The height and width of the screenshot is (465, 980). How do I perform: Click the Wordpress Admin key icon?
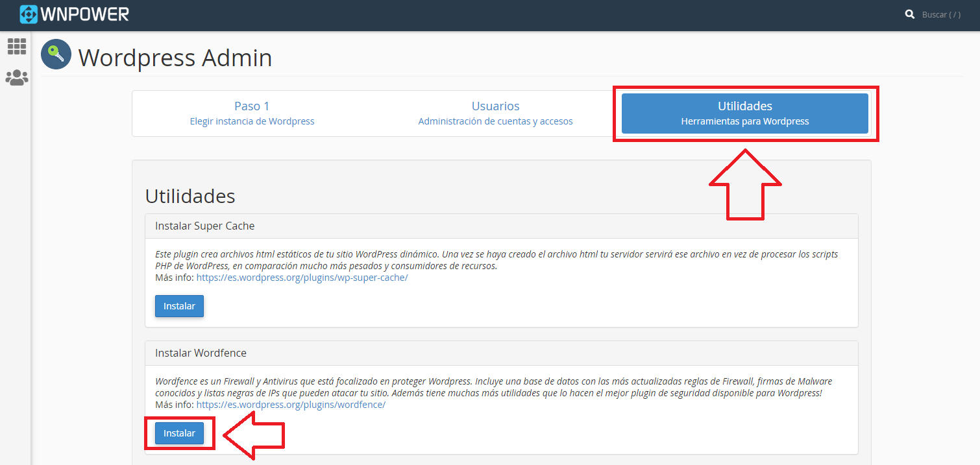point(56,54)
